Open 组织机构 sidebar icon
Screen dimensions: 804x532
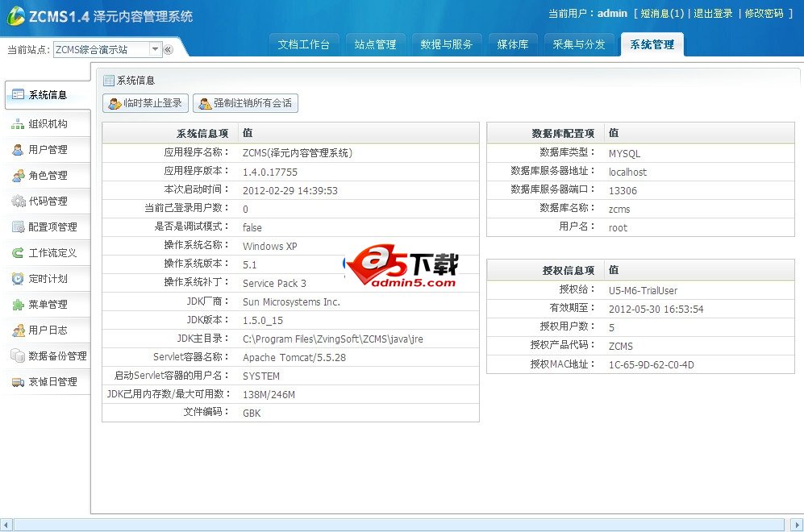point(18,123)
